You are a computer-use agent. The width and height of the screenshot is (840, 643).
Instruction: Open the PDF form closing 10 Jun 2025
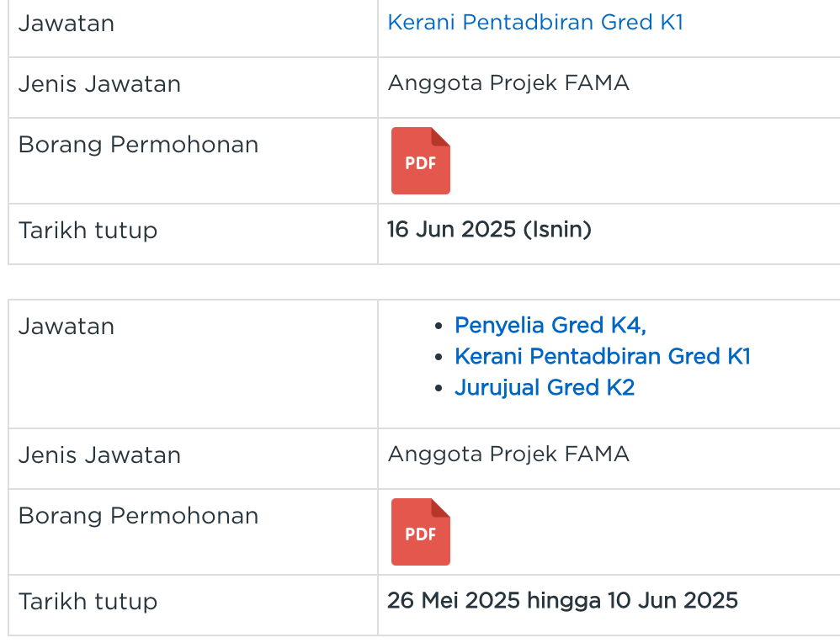[420, 532]
